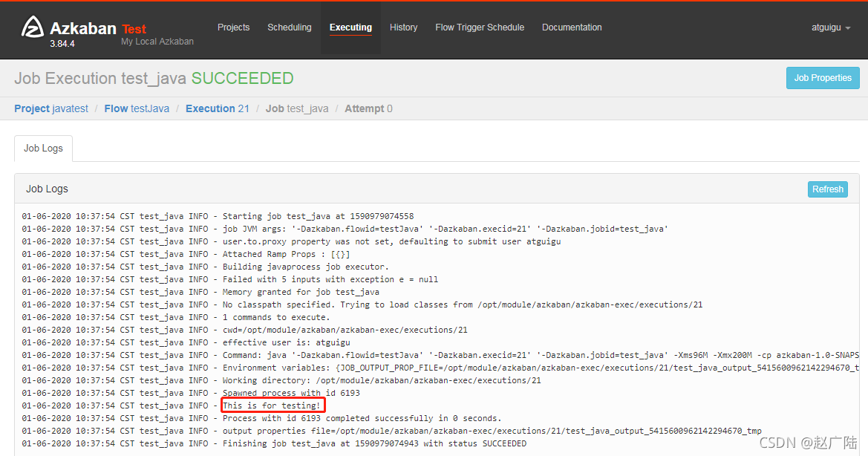
Task: Click the Azkaban brand name text
Action: tap(82, 28)
